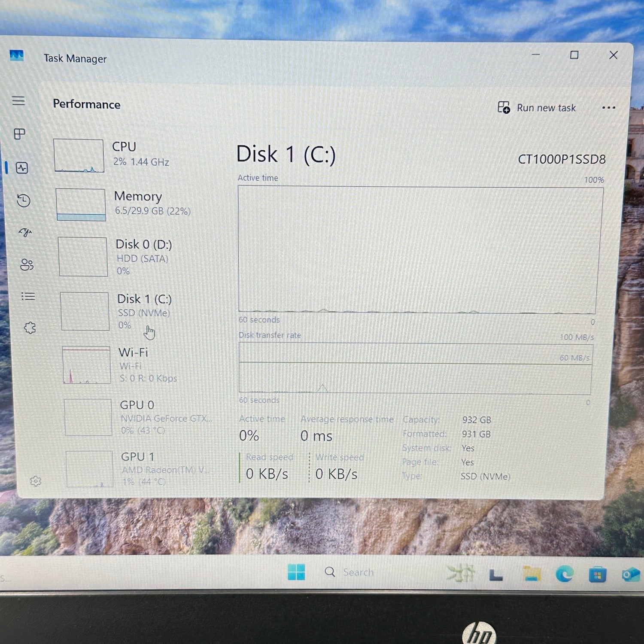Select GPU 0 NVIDIA GeForce item
644x644 pixels.
pyautogui.click(x=137, y=417)
